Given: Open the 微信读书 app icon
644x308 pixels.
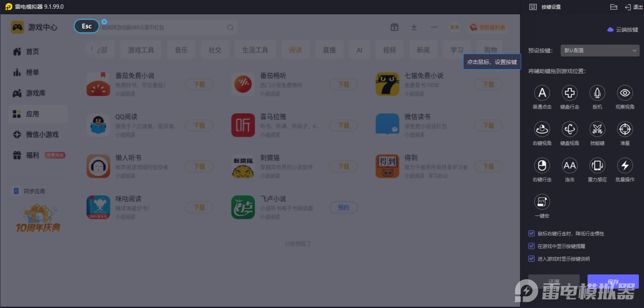Looking at the screenshot, I should (387, 125).
